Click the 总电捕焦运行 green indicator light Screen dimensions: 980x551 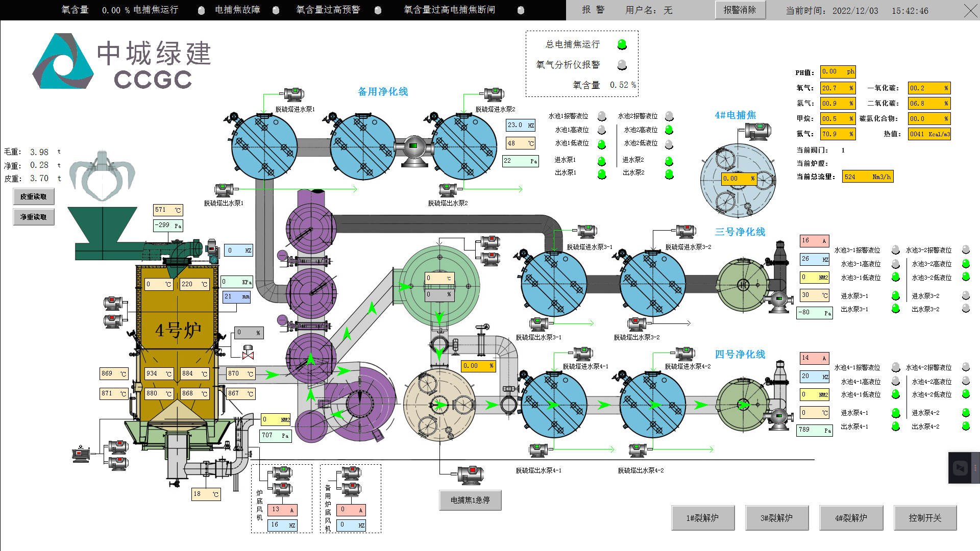[x=622, y=45]
